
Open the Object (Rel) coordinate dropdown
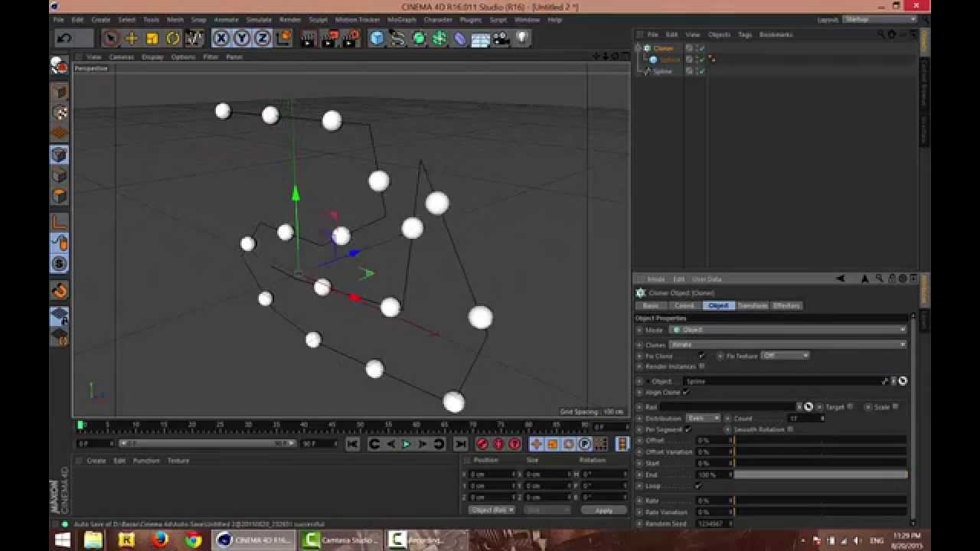point(492,510)
